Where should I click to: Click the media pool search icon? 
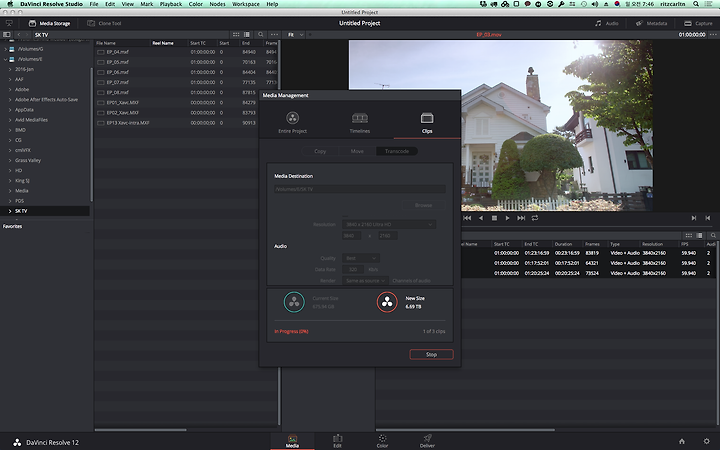(x=713, y=236)
